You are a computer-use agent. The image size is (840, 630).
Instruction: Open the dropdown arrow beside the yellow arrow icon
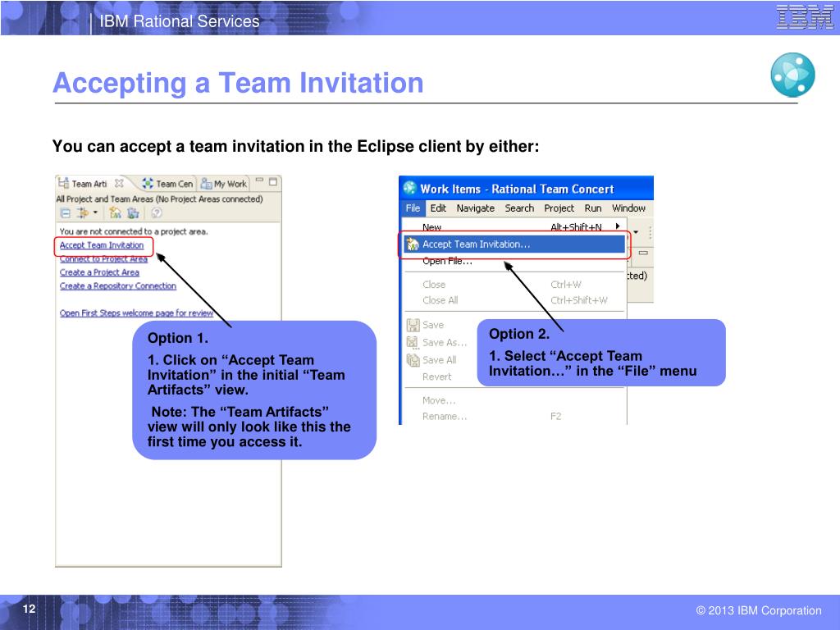95,212
